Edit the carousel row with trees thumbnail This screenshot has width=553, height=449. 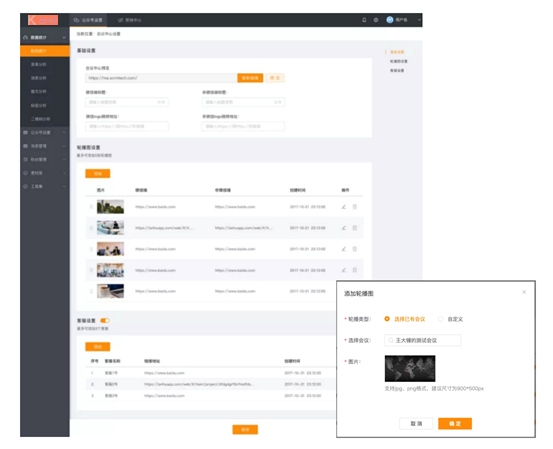[344, 207]
